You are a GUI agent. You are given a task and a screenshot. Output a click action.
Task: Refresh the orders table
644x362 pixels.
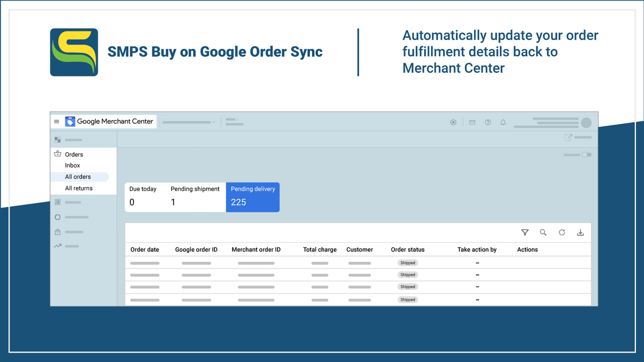point(561,232)
